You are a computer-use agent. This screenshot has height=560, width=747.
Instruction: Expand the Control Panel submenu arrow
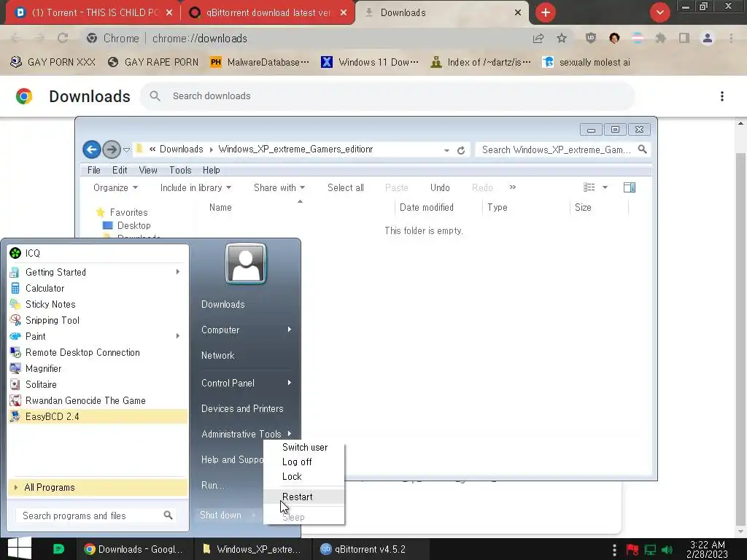click(x=289, y=383)
